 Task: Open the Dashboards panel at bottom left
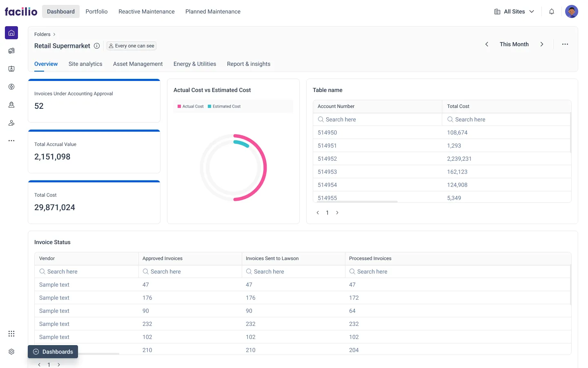(53, 352)
